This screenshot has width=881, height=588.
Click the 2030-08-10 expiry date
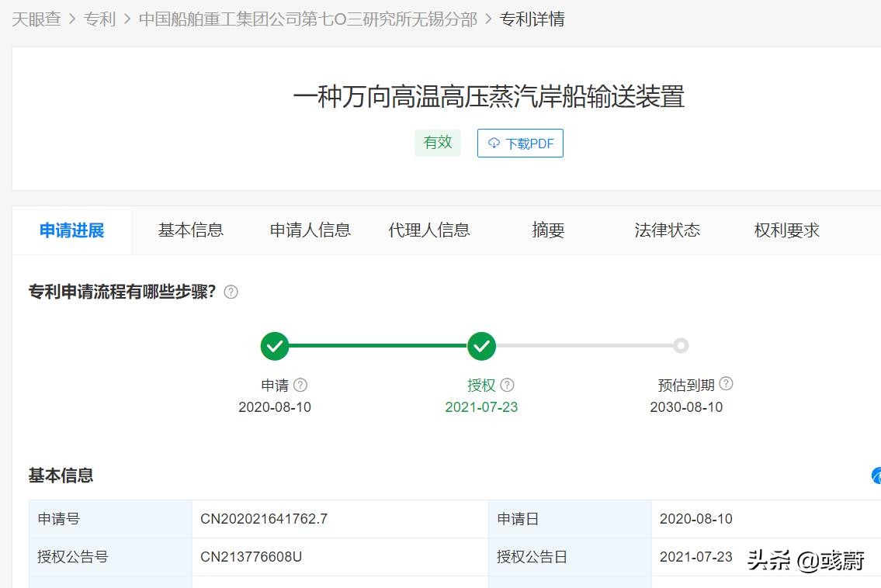(687, 407)
